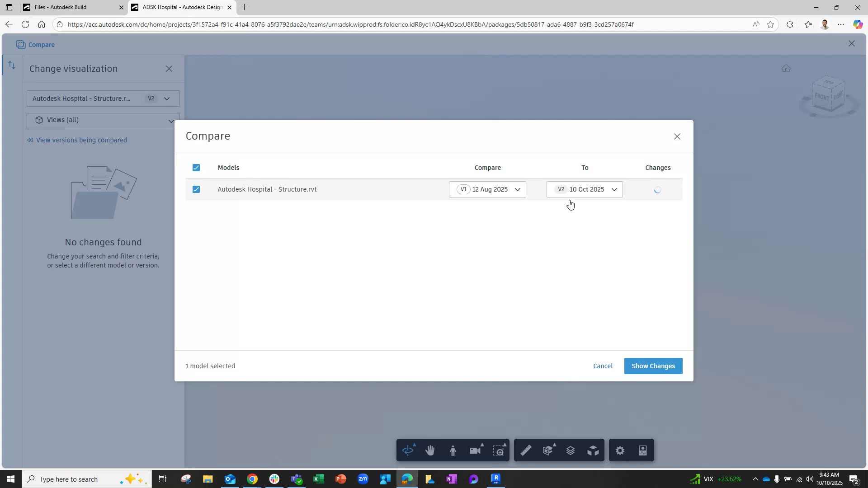
Task: Activate the Zoom window tool
Action: coord(499,450)
